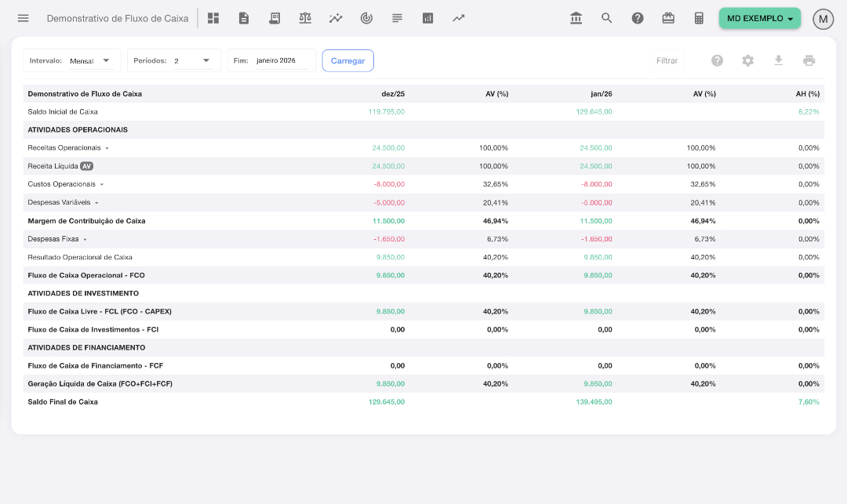Open report settings gear icon
Image resolution: width=847 pixels, height=504 pixels.
(748, 60)
